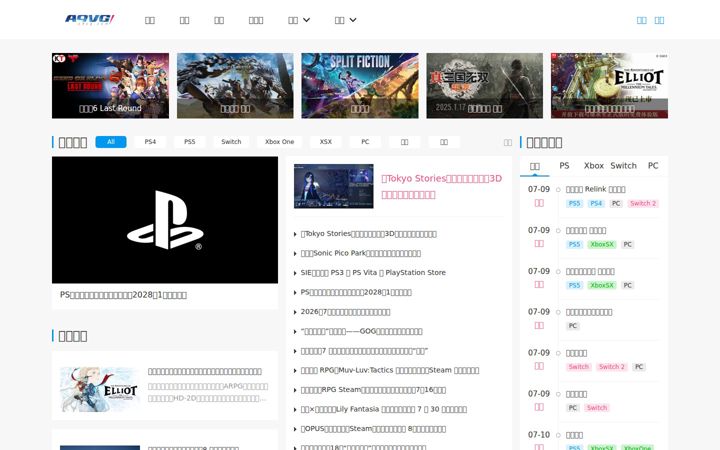
Task: Open the Elliot article thumbnail in the lower-left section
Action: (x=100, y=389)
